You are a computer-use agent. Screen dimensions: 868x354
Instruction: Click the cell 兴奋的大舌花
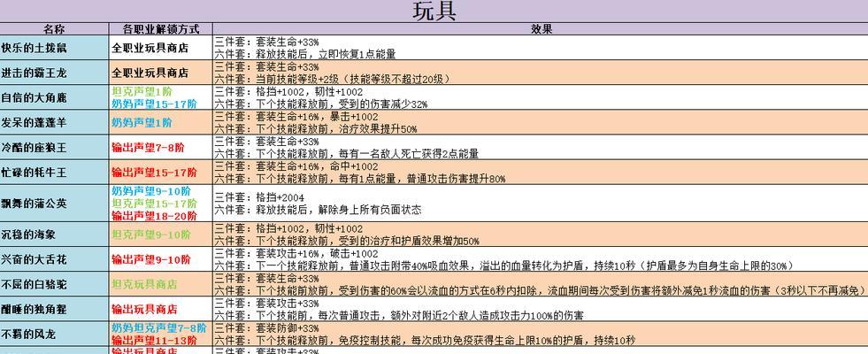(x=54, y=259)
